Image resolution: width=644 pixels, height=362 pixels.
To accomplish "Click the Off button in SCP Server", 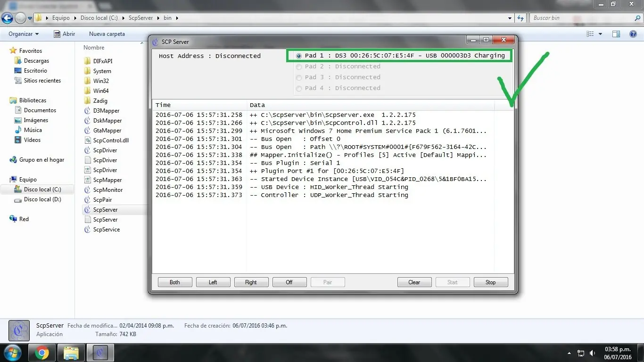I will click(289, 282).
